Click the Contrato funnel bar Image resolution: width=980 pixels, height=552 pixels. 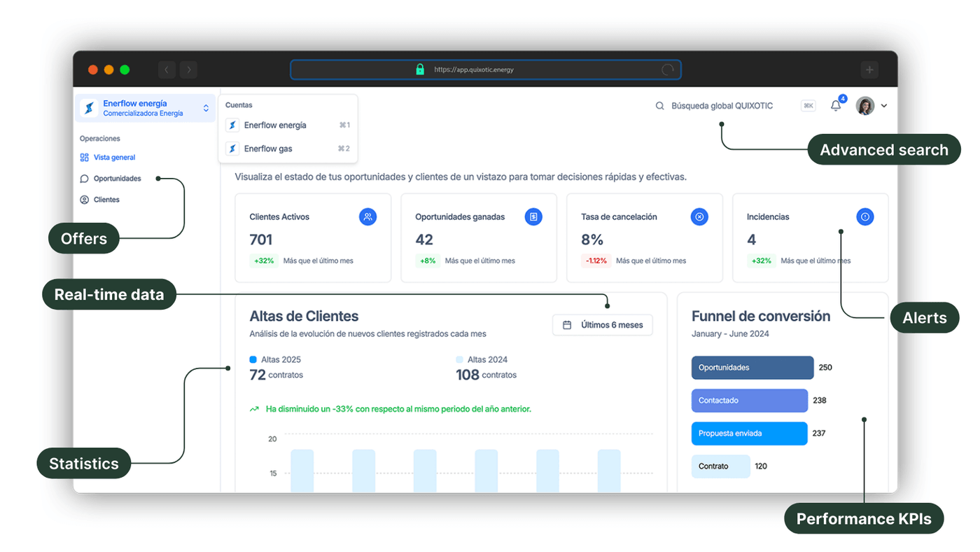pyautogui.click(x=721, y=467)
